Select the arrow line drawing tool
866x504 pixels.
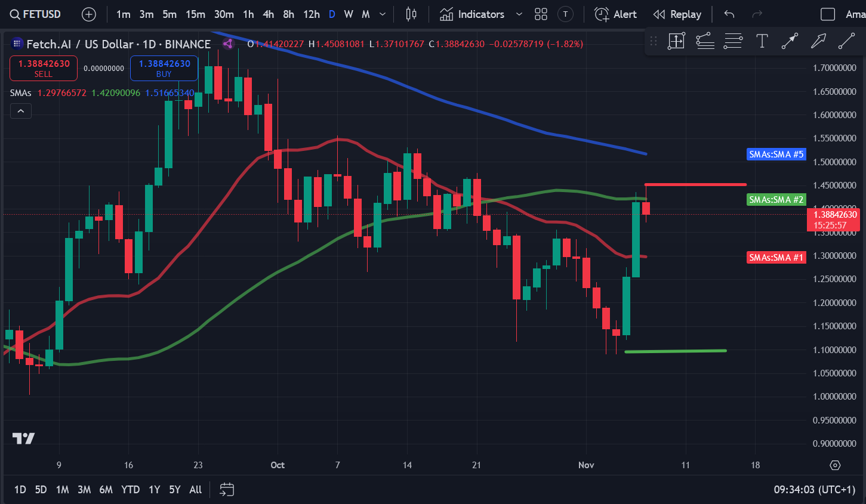tap(790, 41)
